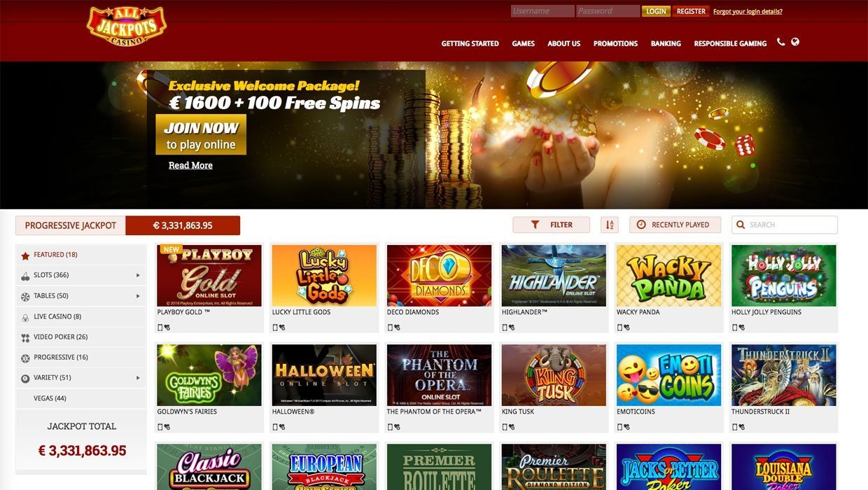Select the Featured star icon in sidebar
Image resolution: width=868 pixels, height=490 pixels.
[x=25, y=255]
